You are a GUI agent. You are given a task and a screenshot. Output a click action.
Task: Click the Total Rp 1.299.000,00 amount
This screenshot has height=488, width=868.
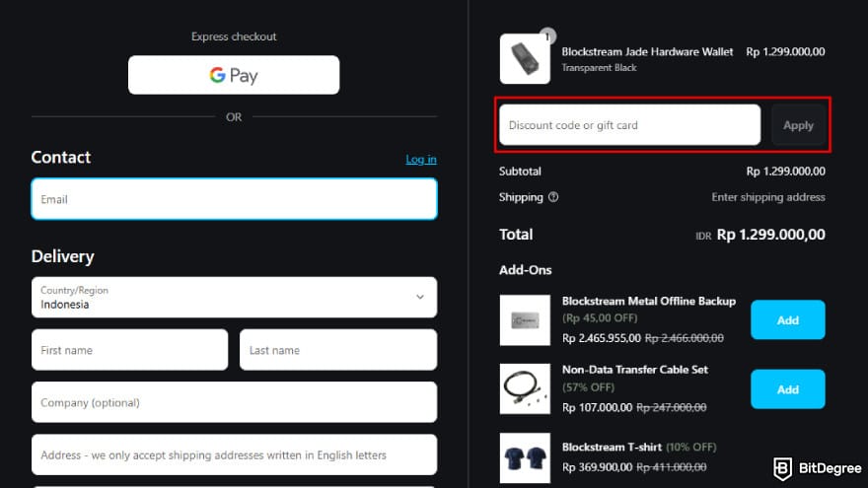pyautogui.click(x=770, y=235)
